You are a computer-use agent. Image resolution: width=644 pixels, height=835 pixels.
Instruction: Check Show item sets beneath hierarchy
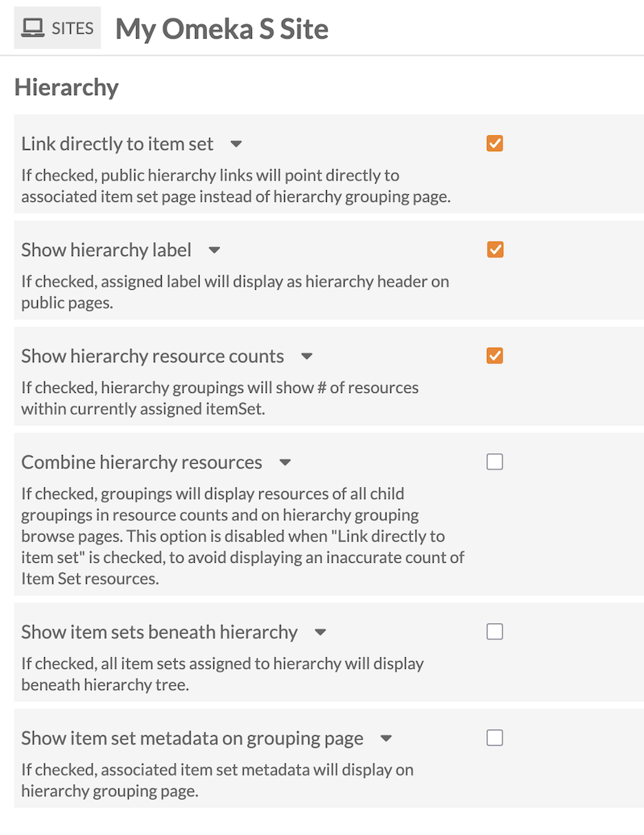click(x=494, y=631)
